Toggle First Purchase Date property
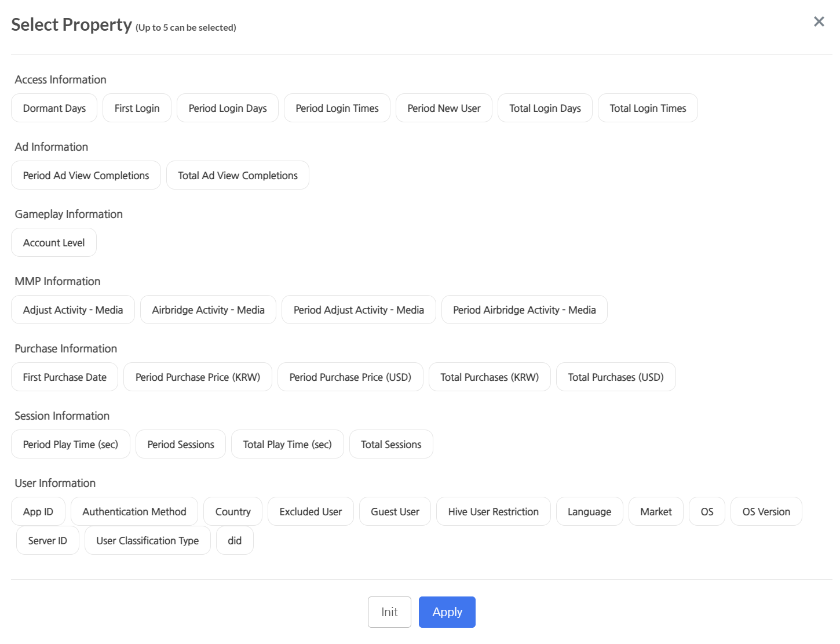Image resolution: width=840 pixels, height=644 pixels. [64, 377]
